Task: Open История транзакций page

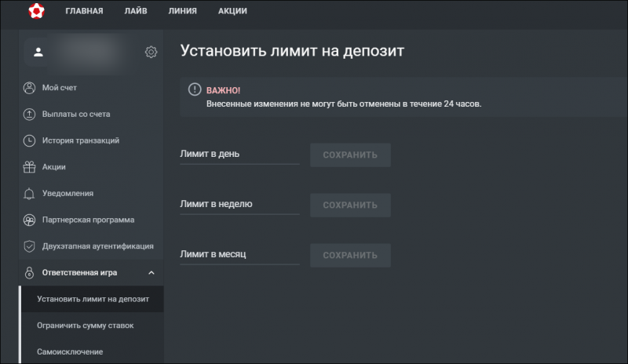Action: tap(81, 140)
